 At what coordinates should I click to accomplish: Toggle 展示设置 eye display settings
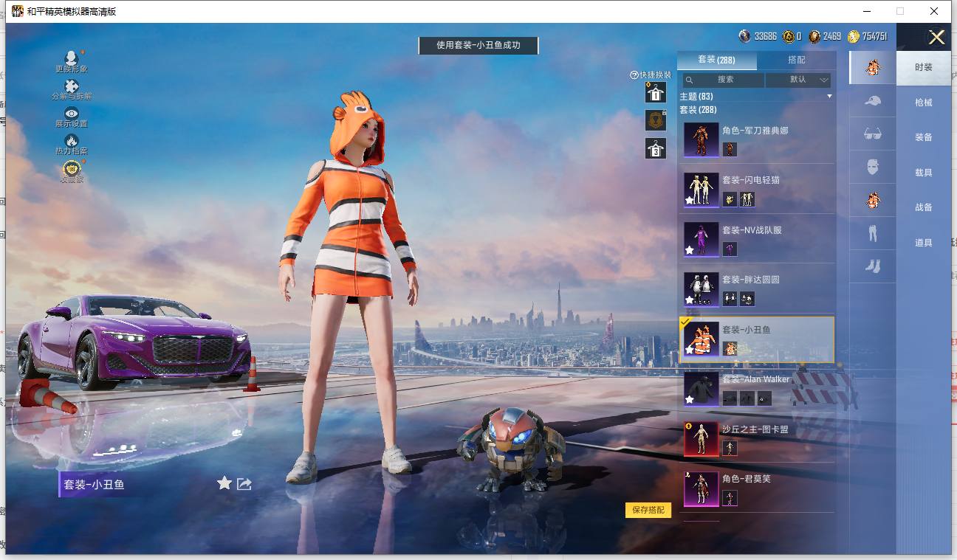pyautogui.click(x=71, y=113)
